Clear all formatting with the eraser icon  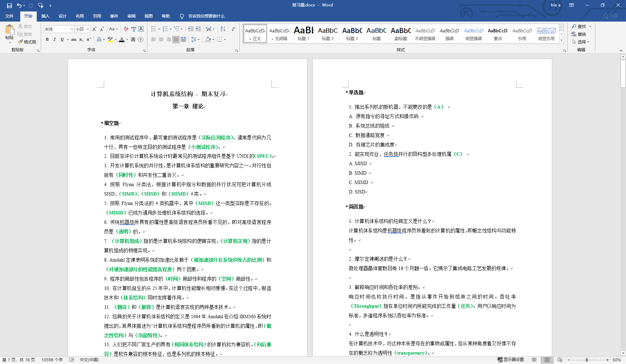126,29
